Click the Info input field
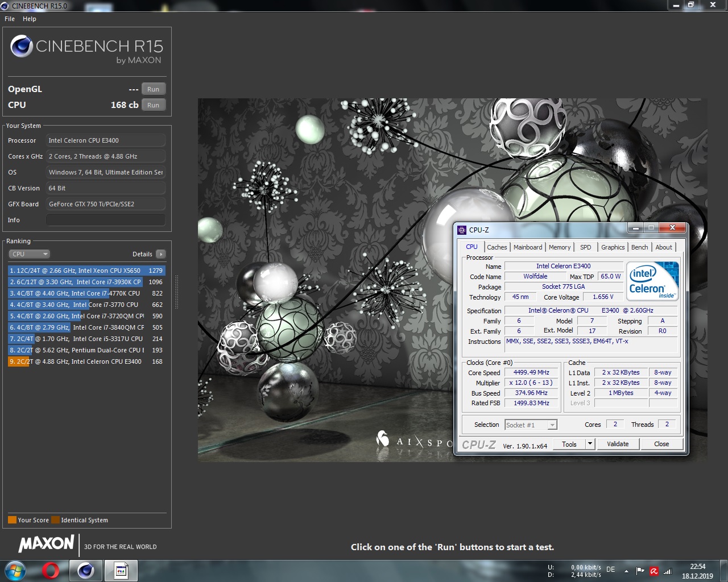The width and height of the screenshot is (728, 582). coord(106,220)
